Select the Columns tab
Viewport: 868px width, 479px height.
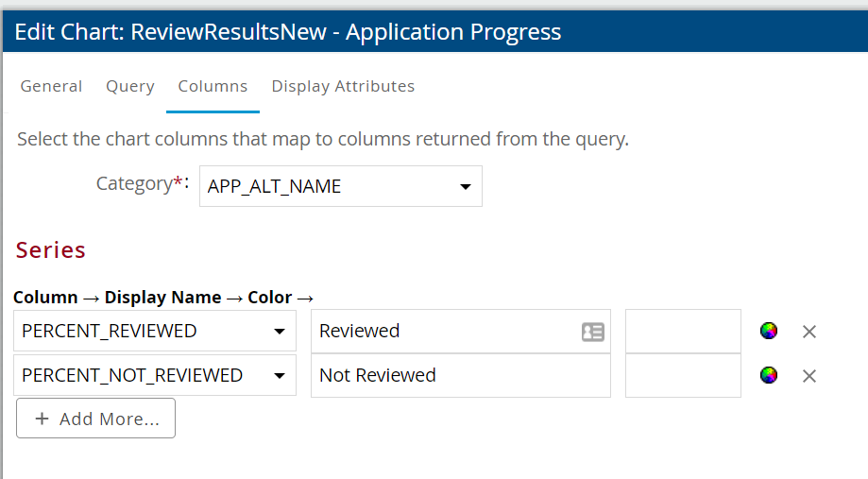213,86
